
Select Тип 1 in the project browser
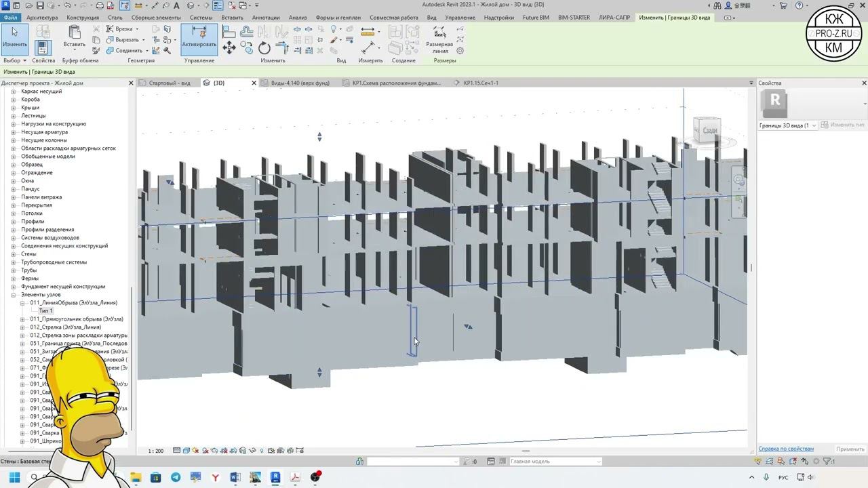pos(45,311)
